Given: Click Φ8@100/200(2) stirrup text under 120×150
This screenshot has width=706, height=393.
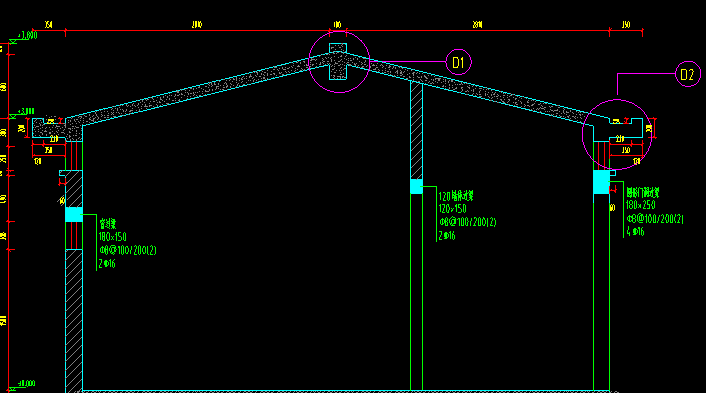Looking at the screenshot, I should pyautogui.click(x=467, y=222).
